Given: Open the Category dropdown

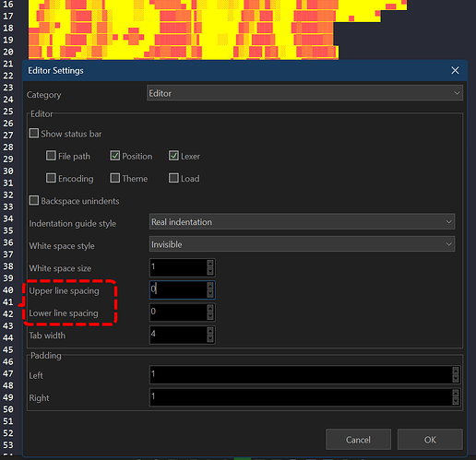Looking at the screenshot, I should (x=304, y=93).
